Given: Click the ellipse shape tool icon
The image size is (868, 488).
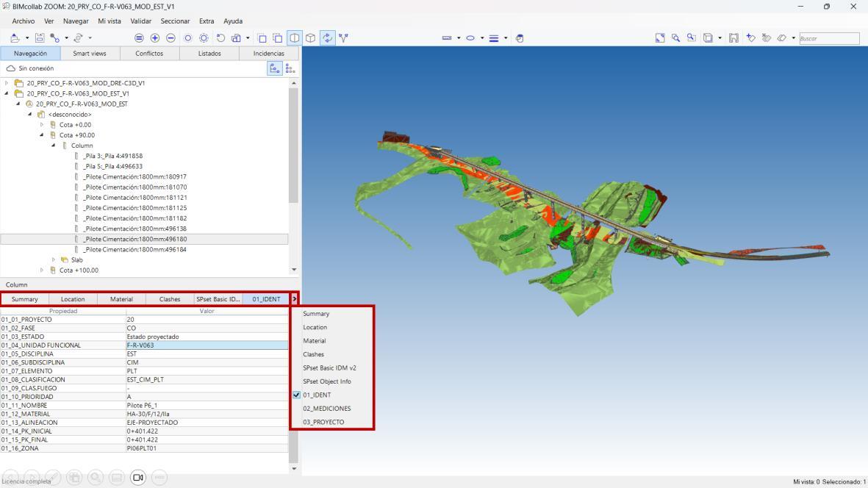Looking at the screenshot, I should point(470,38).
